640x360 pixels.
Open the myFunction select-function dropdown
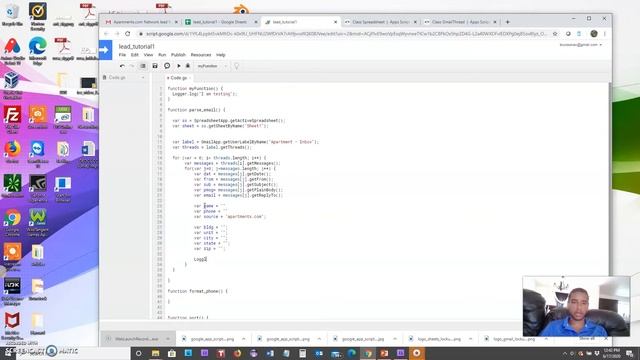[212, 66]
